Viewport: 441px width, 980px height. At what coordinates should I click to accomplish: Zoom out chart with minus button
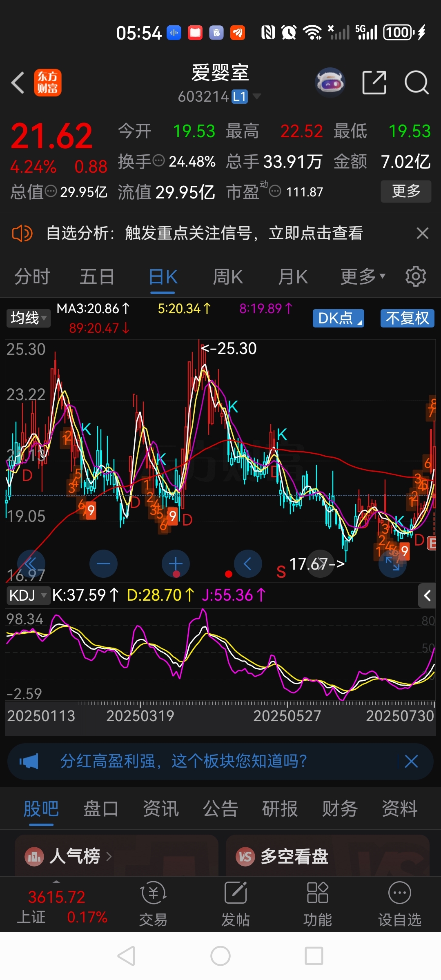(x=103, y=563)
